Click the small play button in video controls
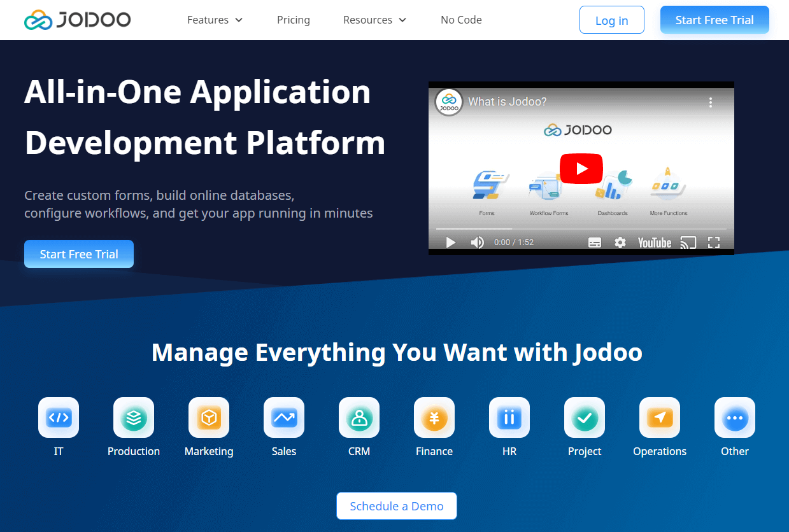The width and height of the screenshot is (789, 532). tap(451, 242)
